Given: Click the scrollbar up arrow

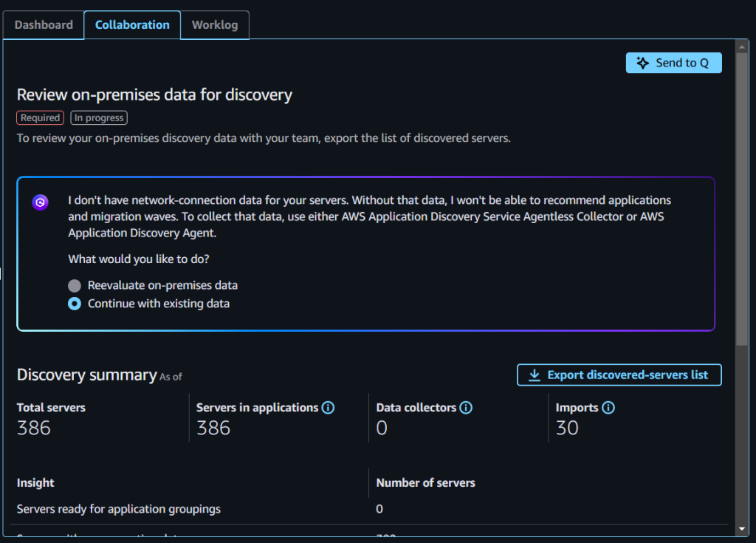Looking at the screenshot, I should (743, 45).
